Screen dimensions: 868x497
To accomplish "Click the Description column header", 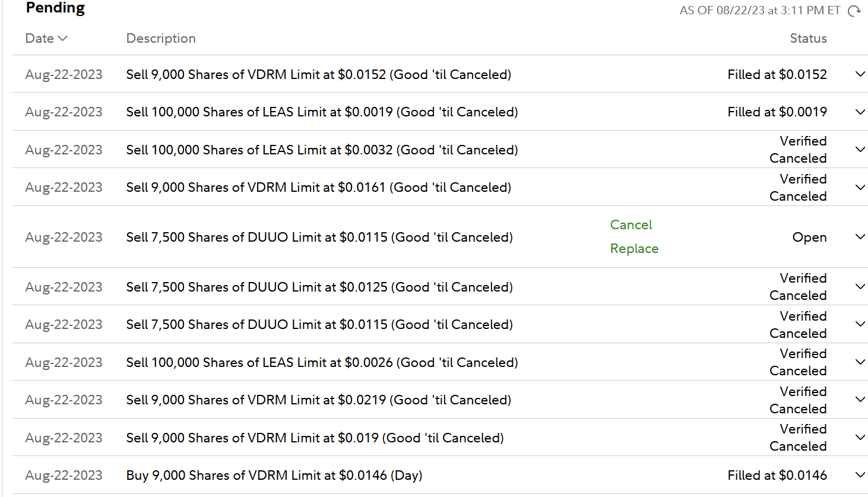I will pyautogui.click(x=161, y=39).
